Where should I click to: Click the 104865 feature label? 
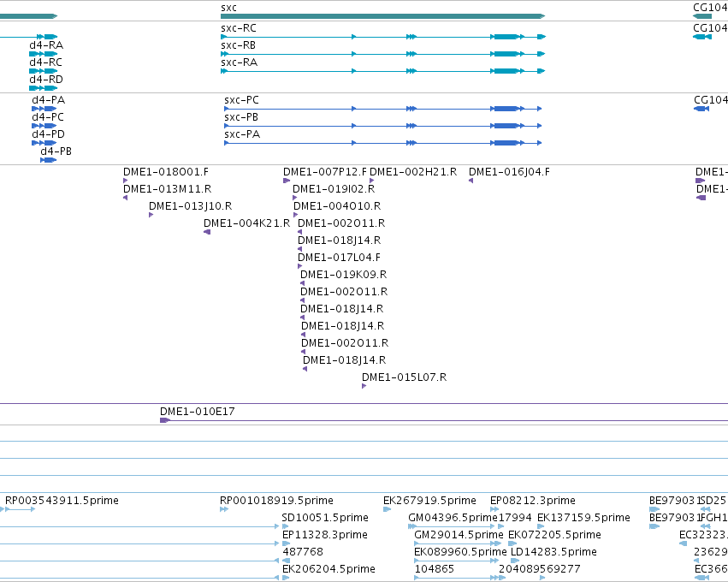(x=434, y=569)
